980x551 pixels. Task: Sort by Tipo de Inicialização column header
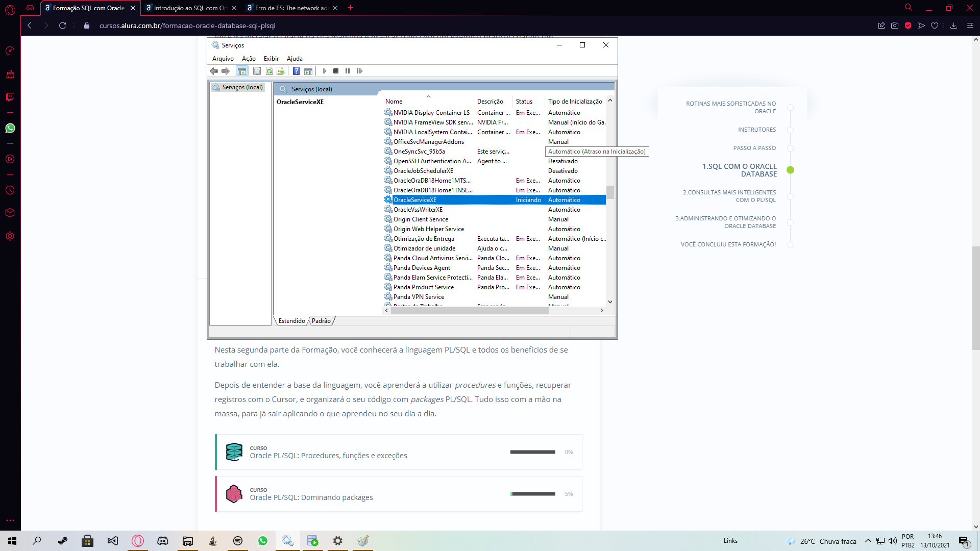[575, 102]
